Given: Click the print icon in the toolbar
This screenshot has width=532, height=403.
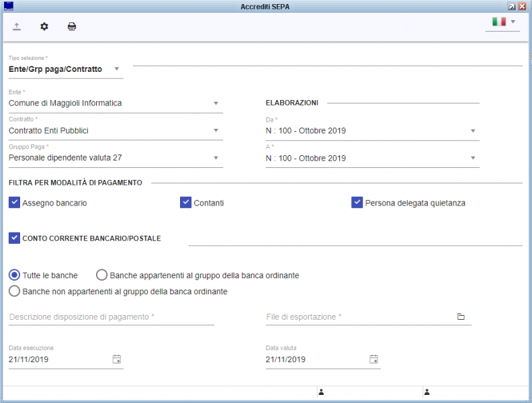Looking at the screenshot, I should (72, 27).
